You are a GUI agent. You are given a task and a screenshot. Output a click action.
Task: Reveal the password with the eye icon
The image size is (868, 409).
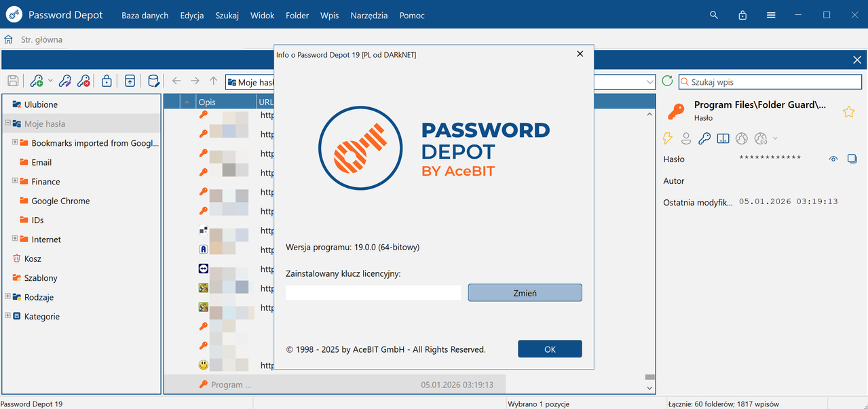tap(833, 159)
